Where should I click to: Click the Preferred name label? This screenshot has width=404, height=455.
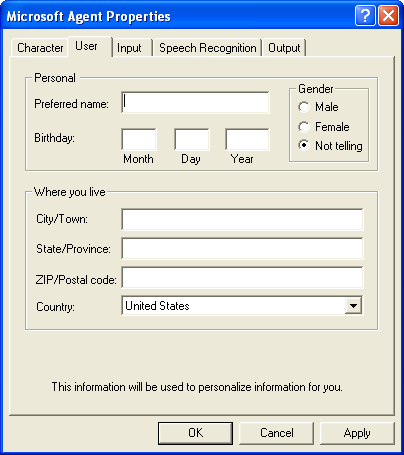point(71,104)
